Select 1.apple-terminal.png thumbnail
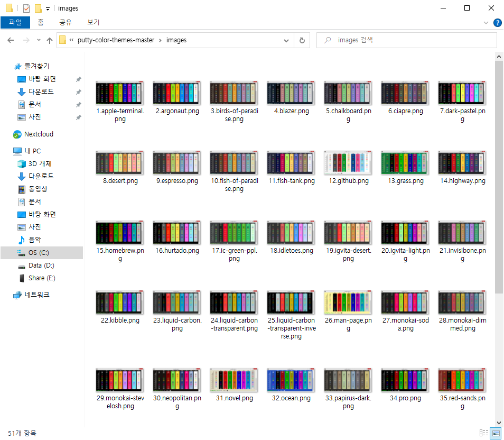 tap(119, 93)
